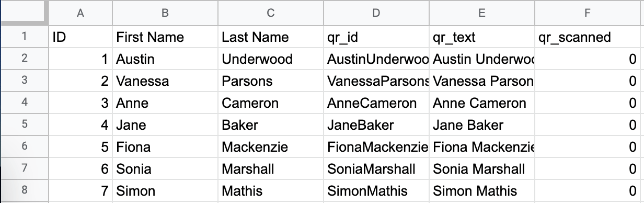Select column A header
The image size is (644, 203).
coord(80,14)
